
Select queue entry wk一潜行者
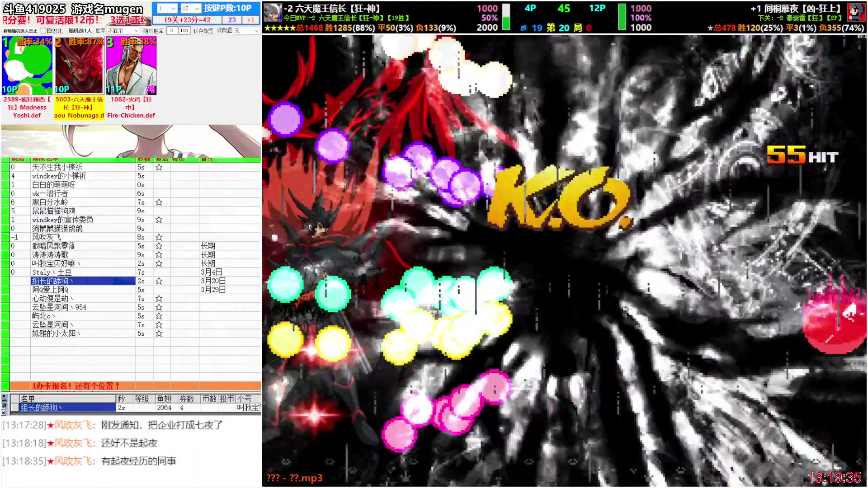[x=83, y=193]
